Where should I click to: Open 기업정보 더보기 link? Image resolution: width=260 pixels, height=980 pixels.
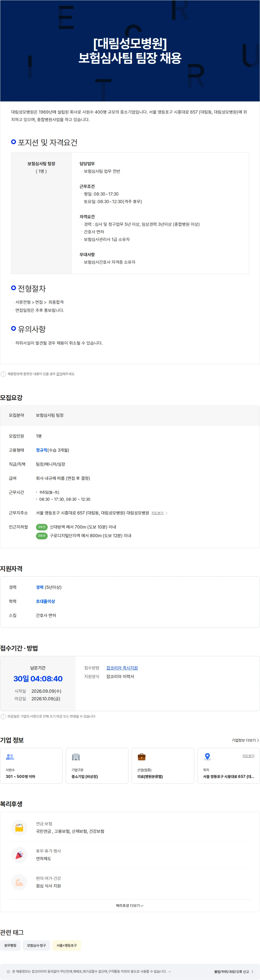[245, 740]
